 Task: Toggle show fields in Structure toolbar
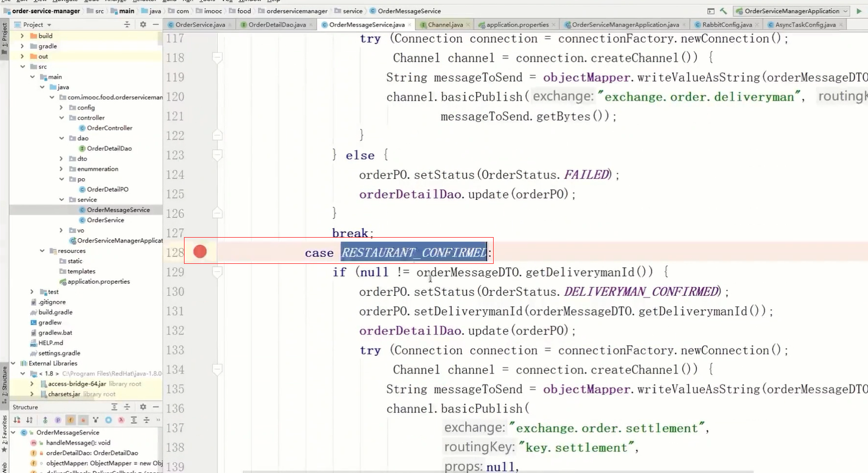(x=71, y=420)
